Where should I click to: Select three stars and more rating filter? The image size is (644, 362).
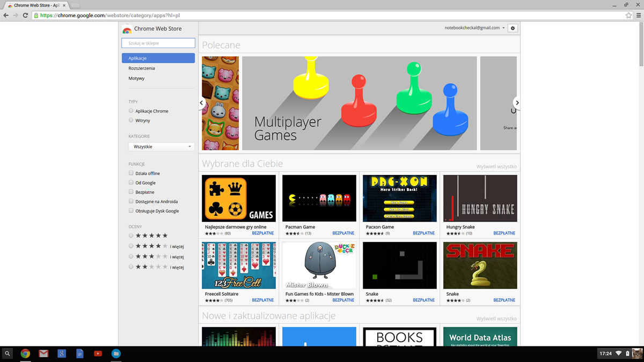[x=131, y=256]
